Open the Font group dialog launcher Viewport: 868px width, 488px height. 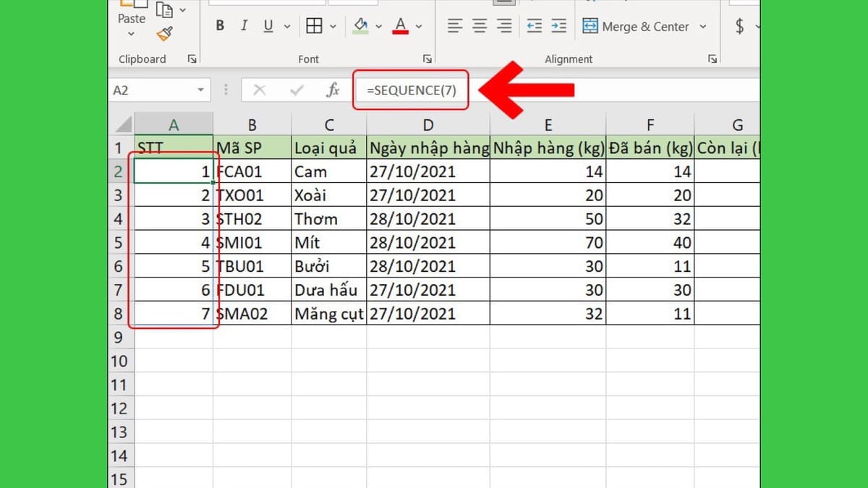pyautogui.click(x=427, y=59)
